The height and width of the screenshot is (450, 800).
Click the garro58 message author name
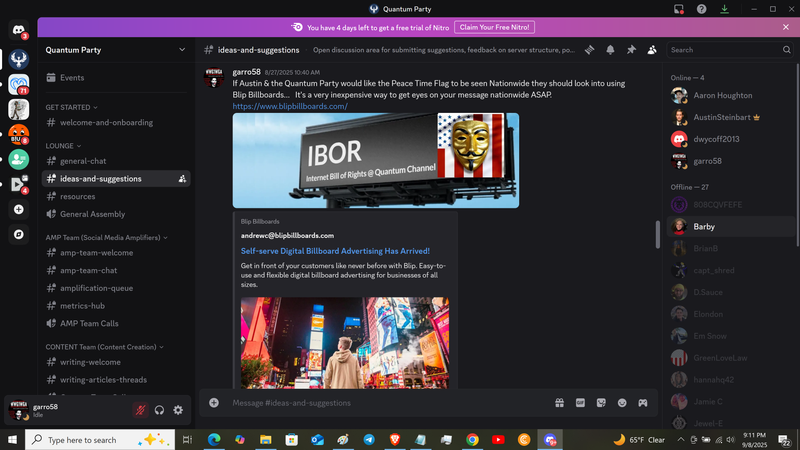(246, 72)
